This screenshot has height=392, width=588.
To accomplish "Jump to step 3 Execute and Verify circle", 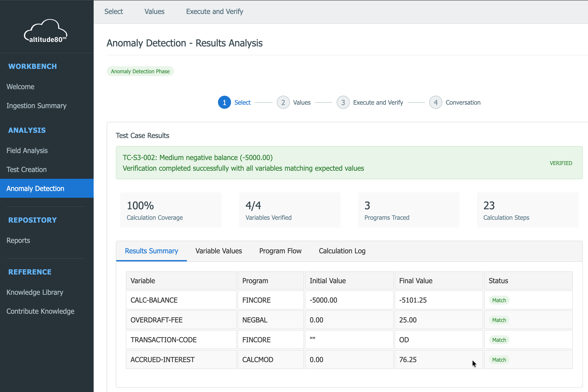I will [x=343, y=102].
